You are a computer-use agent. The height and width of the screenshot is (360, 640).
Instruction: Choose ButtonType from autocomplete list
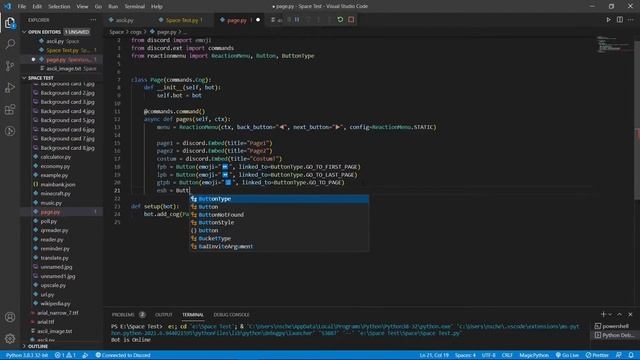(x=279, y=199)
